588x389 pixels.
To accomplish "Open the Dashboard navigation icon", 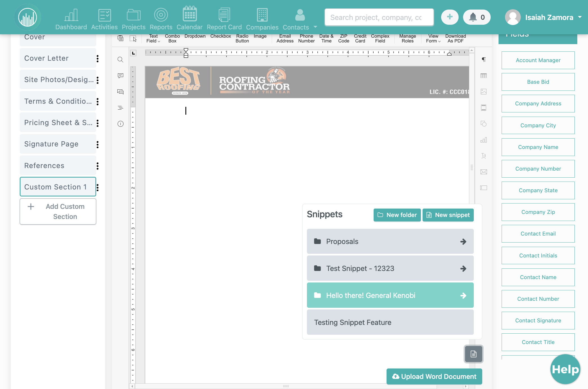I will (71, 19).
